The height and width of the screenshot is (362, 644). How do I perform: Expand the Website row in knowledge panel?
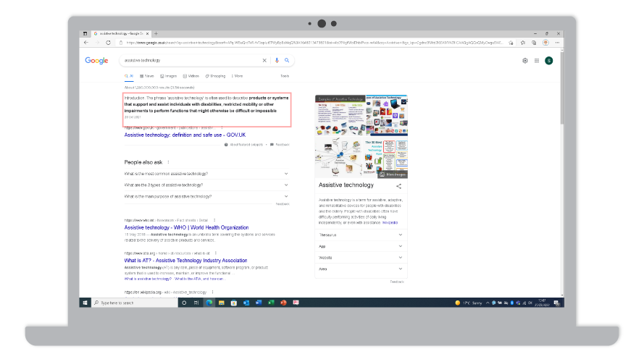pos(400,258)
